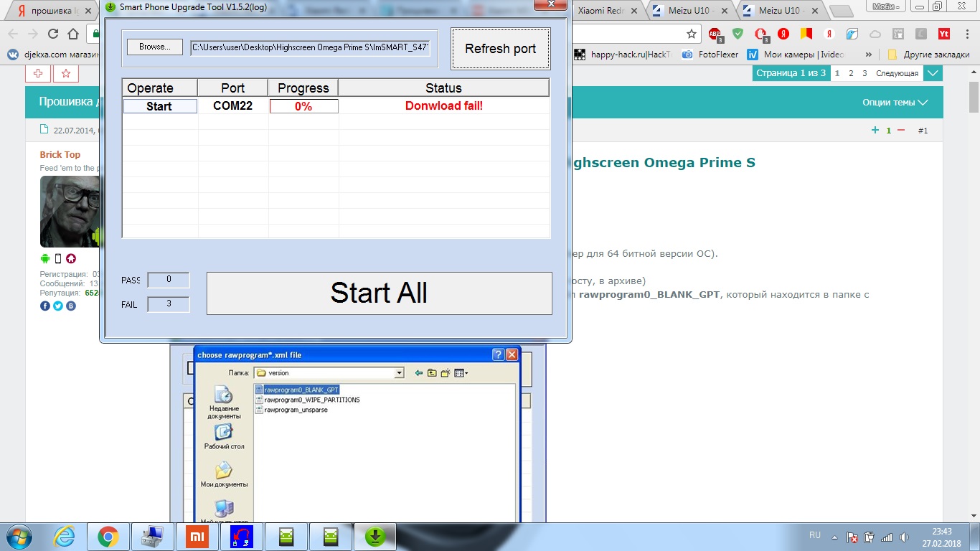Screen dimensions: 980x551
Task: Click the Browse... button
Action: (x=155, y=47)
